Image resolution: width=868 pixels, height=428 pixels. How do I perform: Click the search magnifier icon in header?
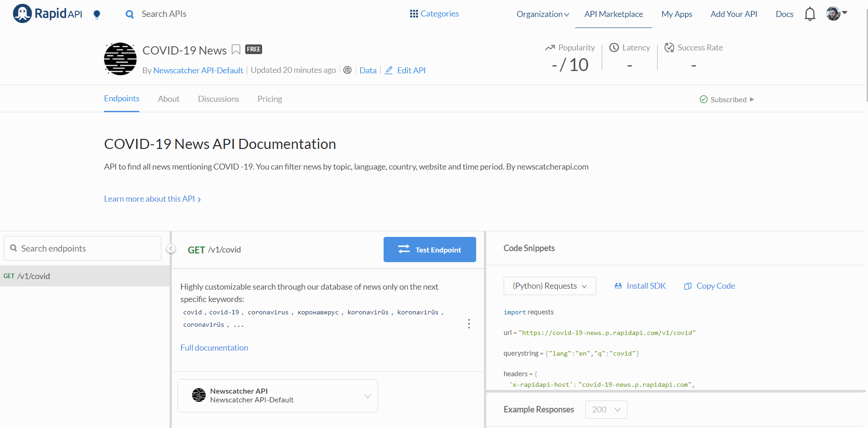point(130,14)
